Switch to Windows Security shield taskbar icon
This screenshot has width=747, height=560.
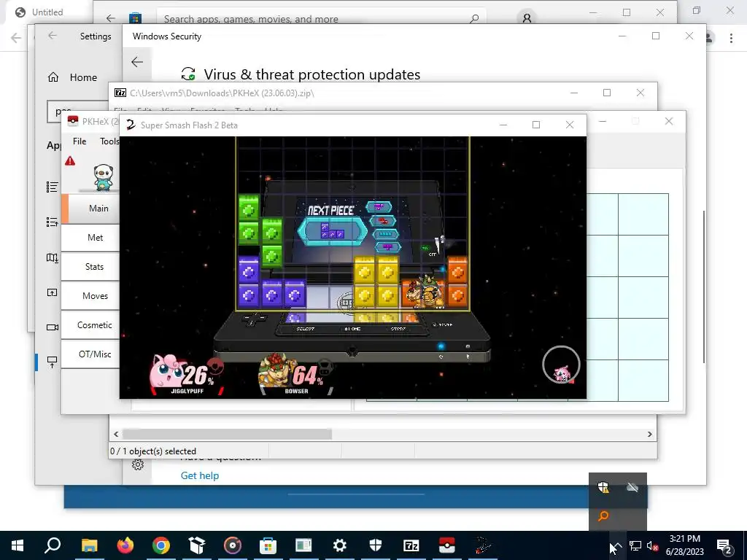coord(376,545)
